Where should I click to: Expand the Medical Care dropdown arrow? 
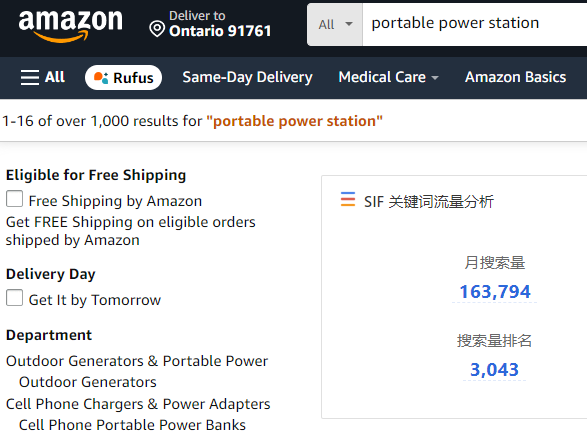[435, 78]
